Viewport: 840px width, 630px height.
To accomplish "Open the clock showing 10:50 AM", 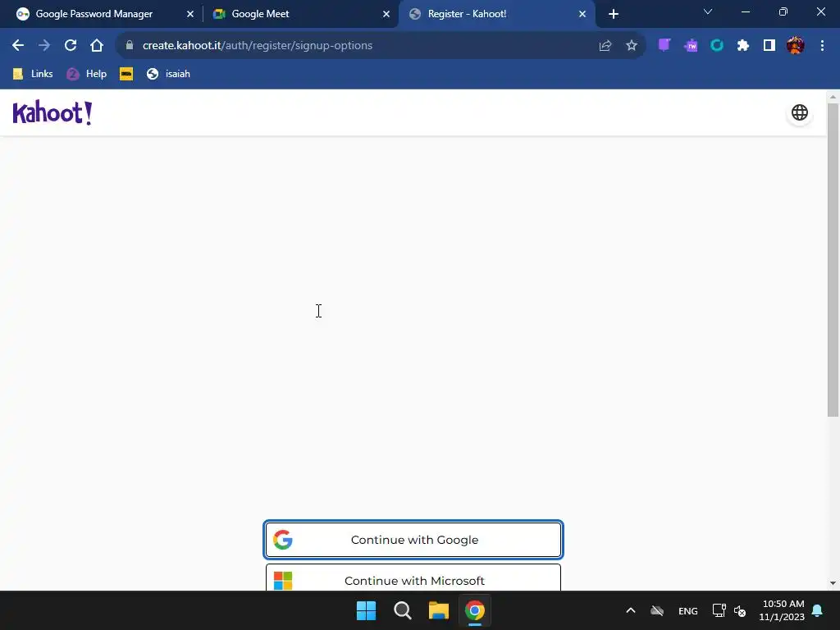I will pyautogui.click(x=782, y=610).
